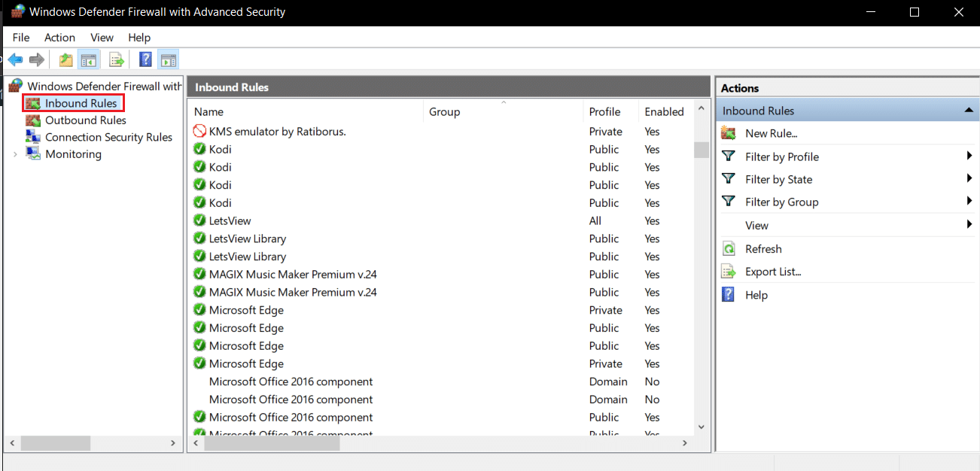This screenshot has height=471, width=980.
Task: Go forward using the toolbar forward arrow
Action: [x=37, y=59]
